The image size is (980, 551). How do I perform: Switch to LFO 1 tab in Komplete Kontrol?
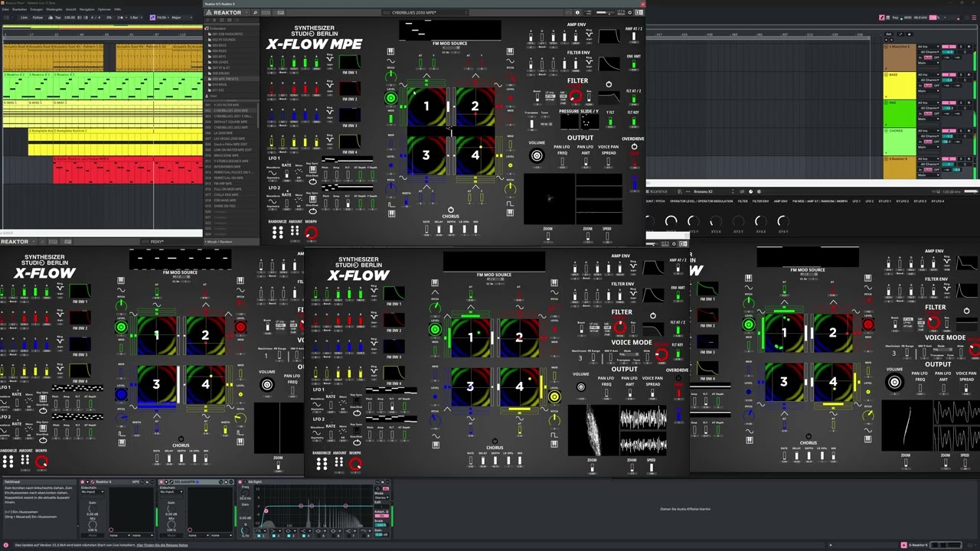(857, 201)
